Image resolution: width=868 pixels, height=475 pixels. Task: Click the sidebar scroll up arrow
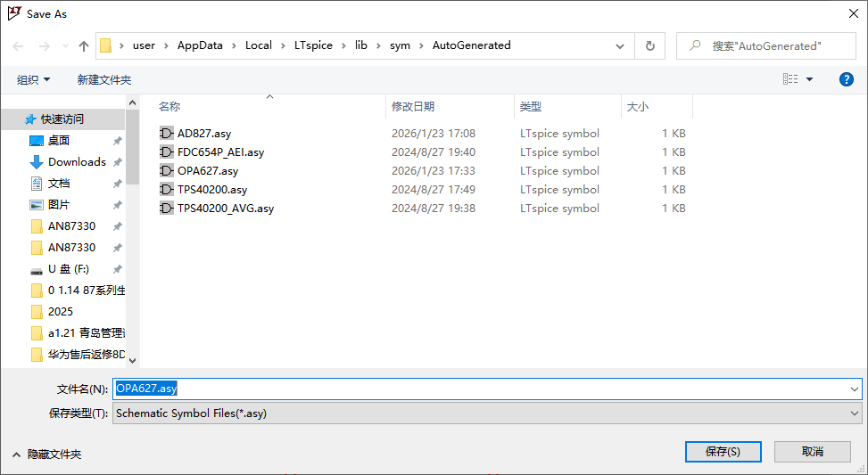coord(132,102)
